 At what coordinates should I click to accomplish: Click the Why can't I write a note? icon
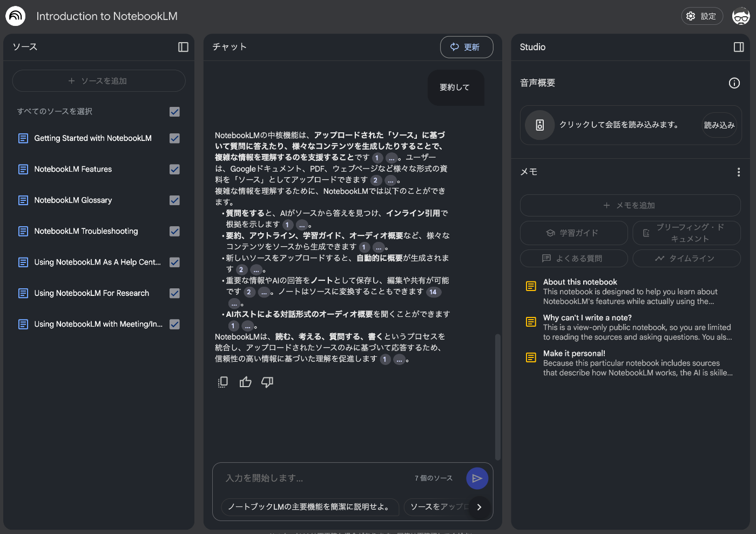(x=531, y=322)
